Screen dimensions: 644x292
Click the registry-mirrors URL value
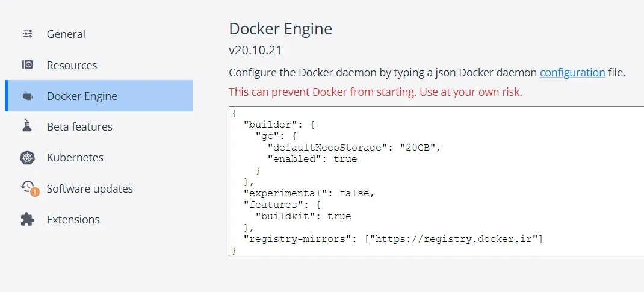coord(456,239)
